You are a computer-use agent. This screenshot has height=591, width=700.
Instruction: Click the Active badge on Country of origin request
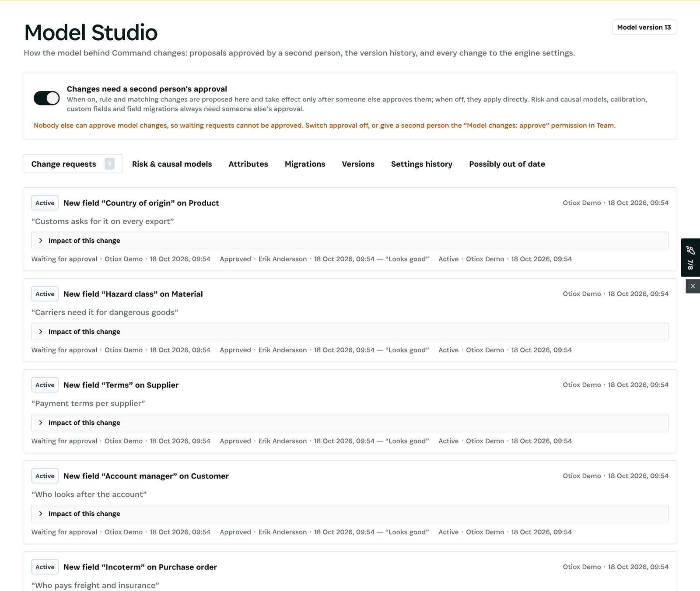45,203
